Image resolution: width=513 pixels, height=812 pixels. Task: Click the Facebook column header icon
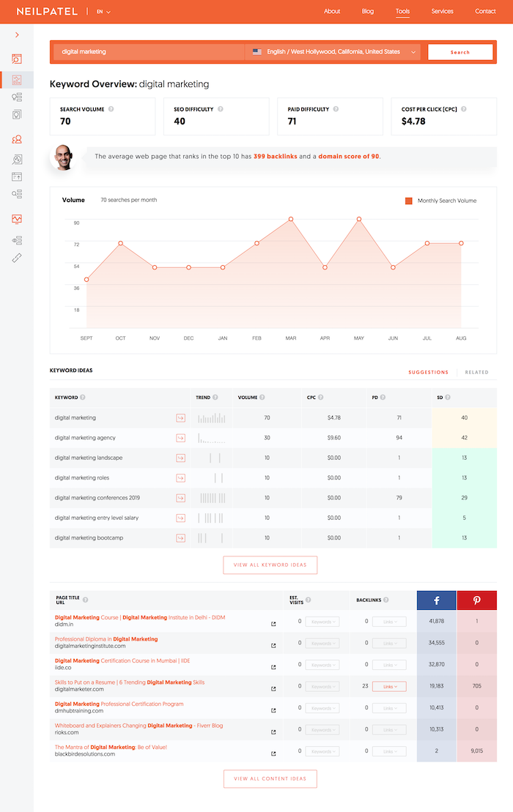(436, 600)
